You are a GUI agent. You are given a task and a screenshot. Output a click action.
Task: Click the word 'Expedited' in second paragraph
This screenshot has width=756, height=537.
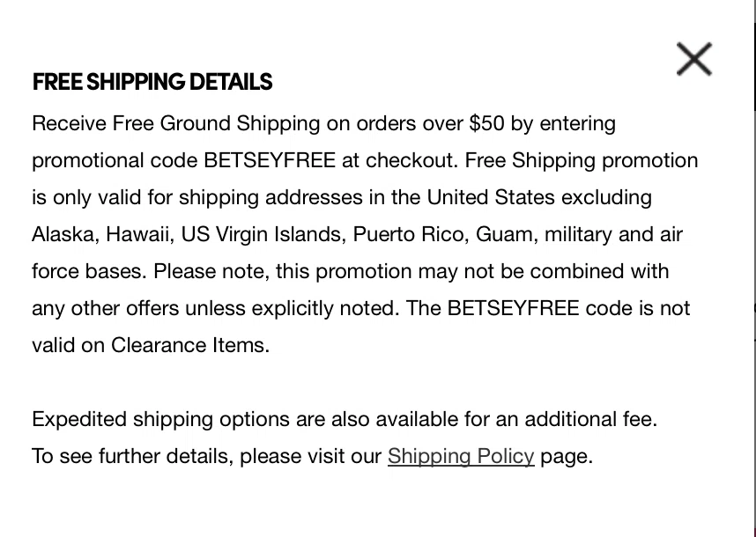pos(79,420)
